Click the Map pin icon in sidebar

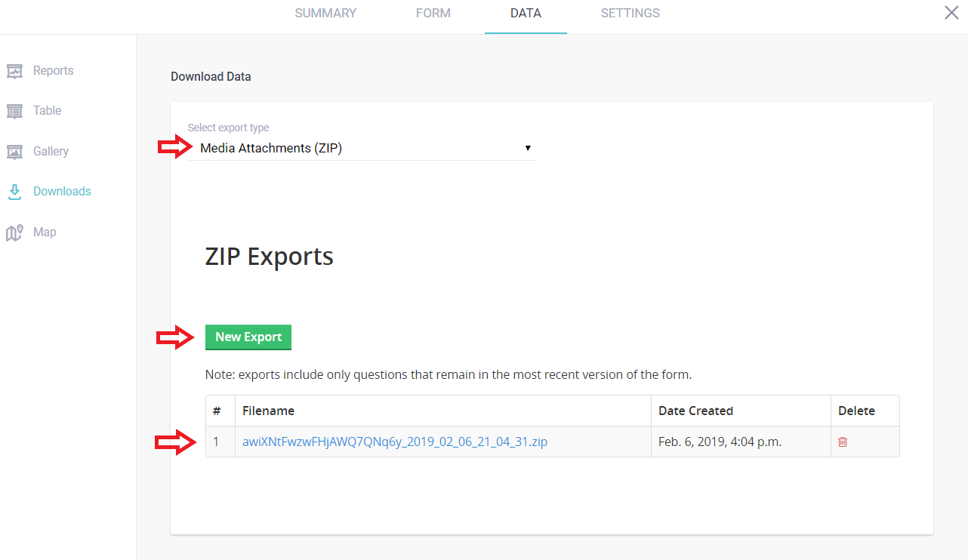point(14,232)
